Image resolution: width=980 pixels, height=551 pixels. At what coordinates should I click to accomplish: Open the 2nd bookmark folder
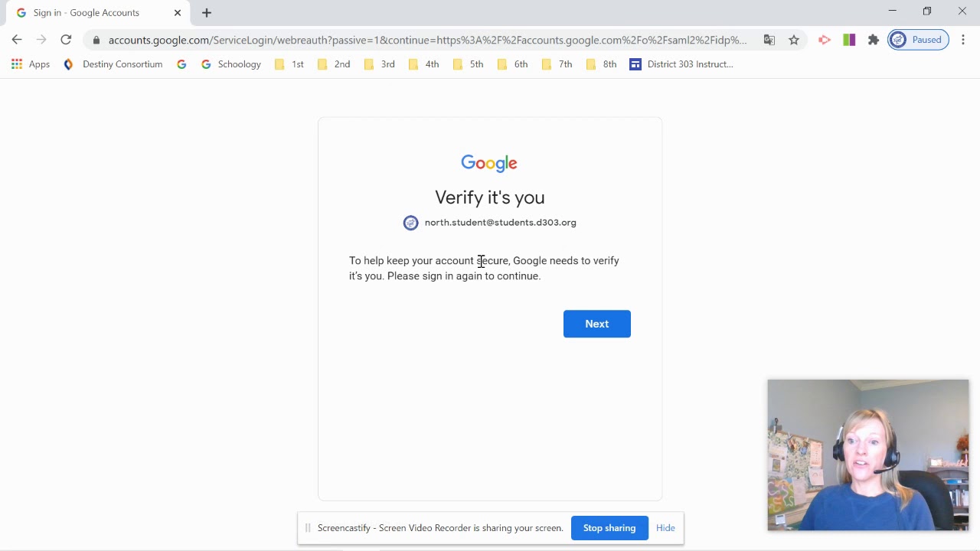334,64
